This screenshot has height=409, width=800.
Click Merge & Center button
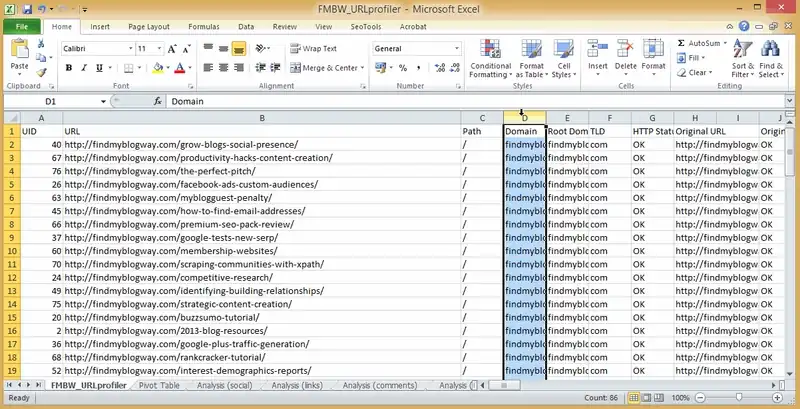(x=323, y=68)
